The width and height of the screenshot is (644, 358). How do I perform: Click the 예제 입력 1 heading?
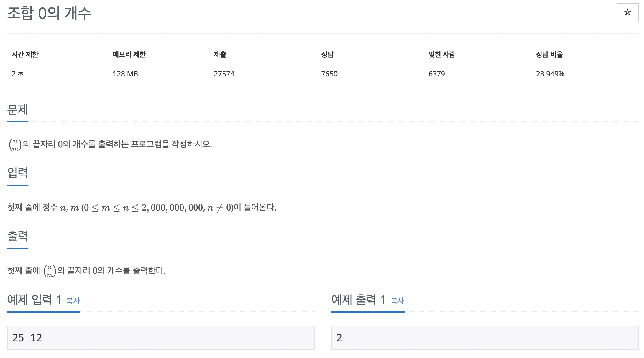pyautogui.click(x=34, y=300)
